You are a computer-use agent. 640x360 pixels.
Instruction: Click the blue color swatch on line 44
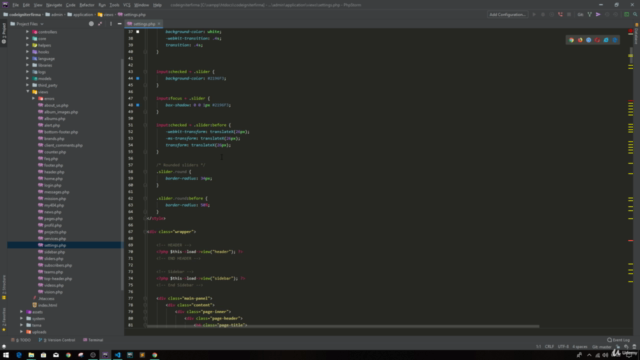pos(138,78)
